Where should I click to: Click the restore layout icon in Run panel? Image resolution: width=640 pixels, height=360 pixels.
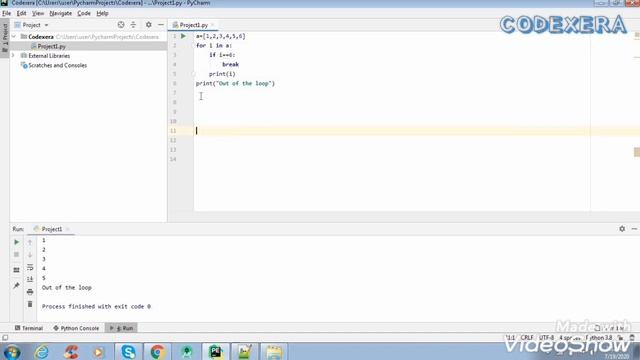click(17, 270)
